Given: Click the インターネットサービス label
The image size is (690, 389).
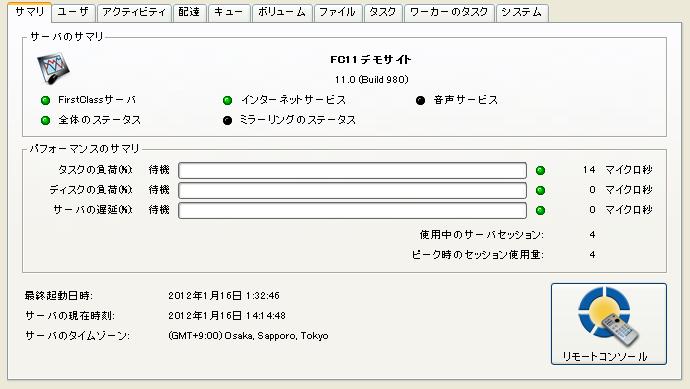Looking at the screenshot, I should (x=293, y=100).
